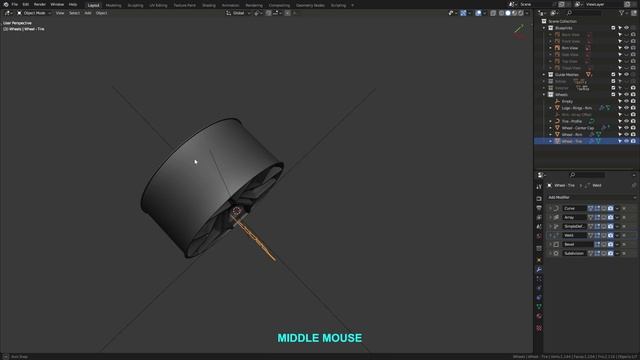Expand the Wheel - Tire object row
The width and height of the screenshot is (640, 360).
click(550, 141)
